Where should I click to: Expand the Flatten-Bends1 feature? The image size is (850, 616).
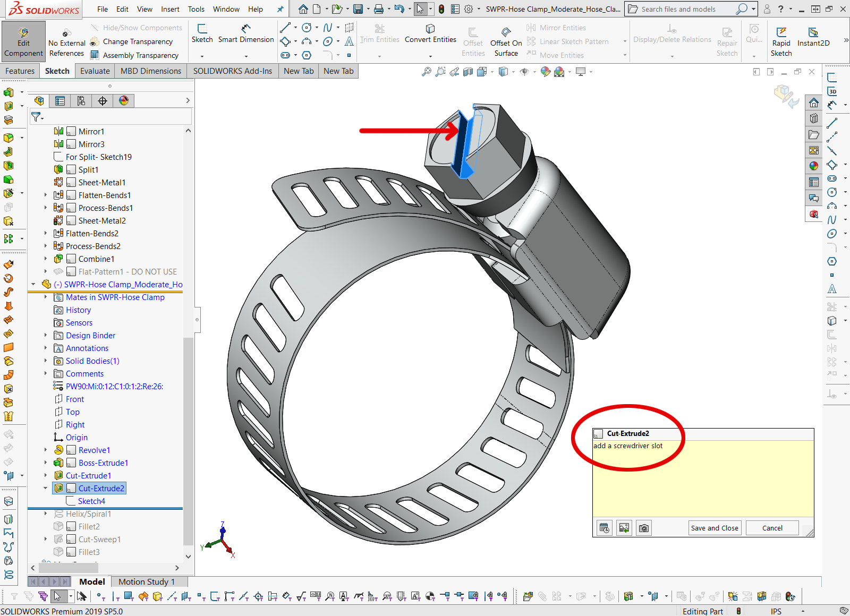46,195
